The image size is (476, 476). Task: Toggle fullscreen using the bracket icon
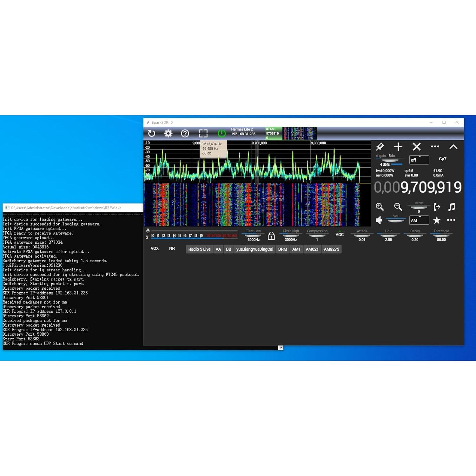tap(203, 134)
